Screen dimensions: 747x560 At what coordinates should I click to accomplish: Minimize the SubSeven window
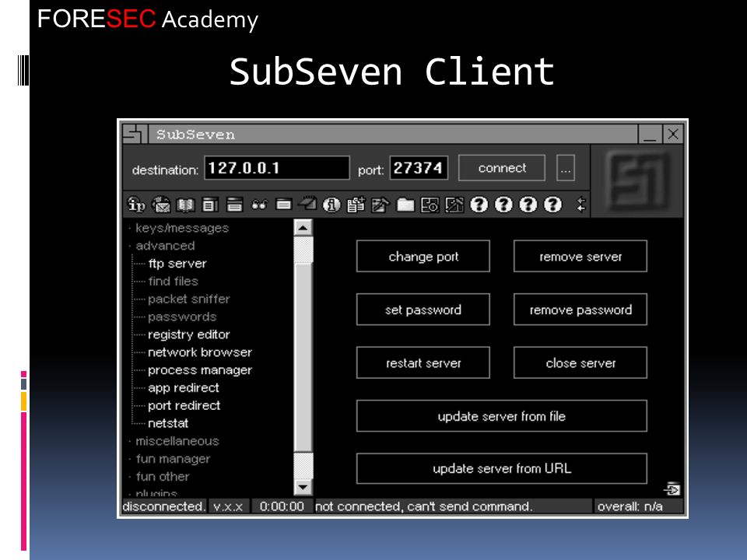click(650, 134)
